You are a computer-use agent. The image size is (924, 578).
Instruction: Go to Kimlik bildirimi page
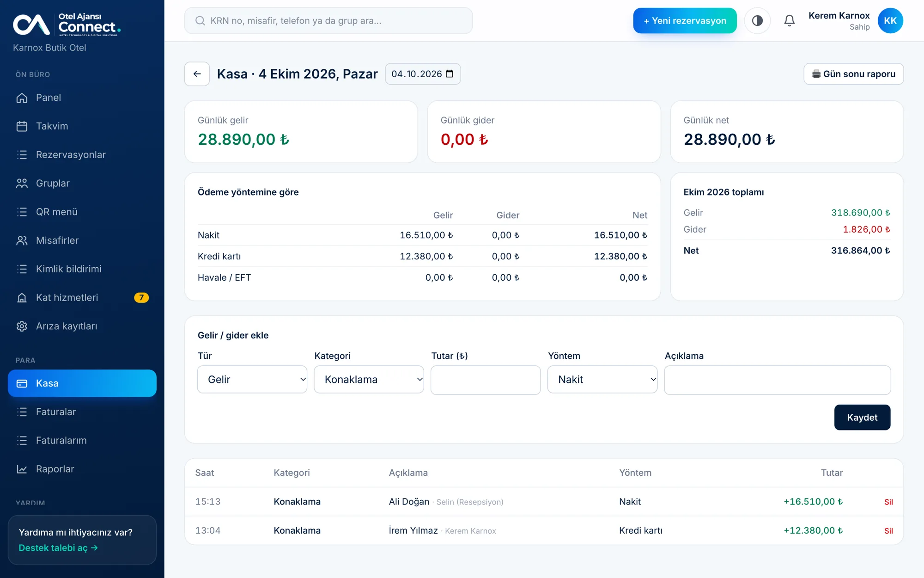click(82, 269)
